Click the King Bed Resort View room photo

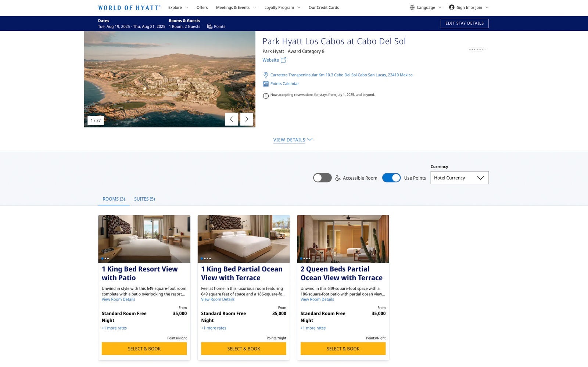tap(144, 239)
